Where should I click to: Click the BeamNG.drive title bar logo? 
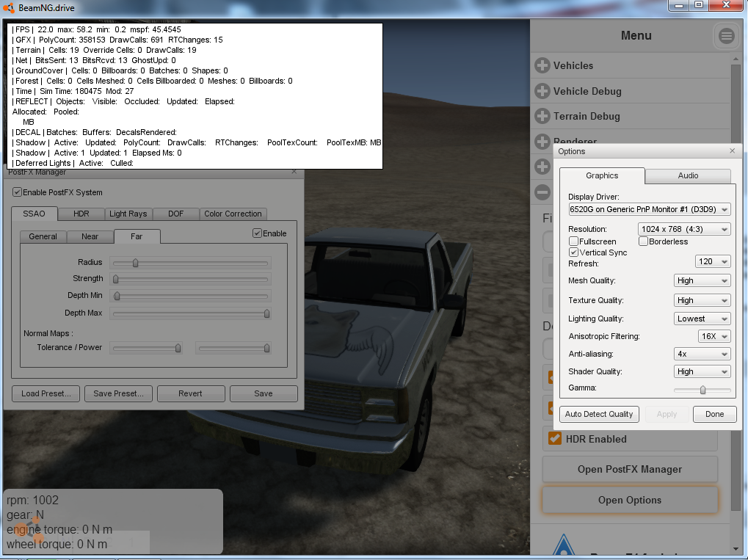coord(9,7)
